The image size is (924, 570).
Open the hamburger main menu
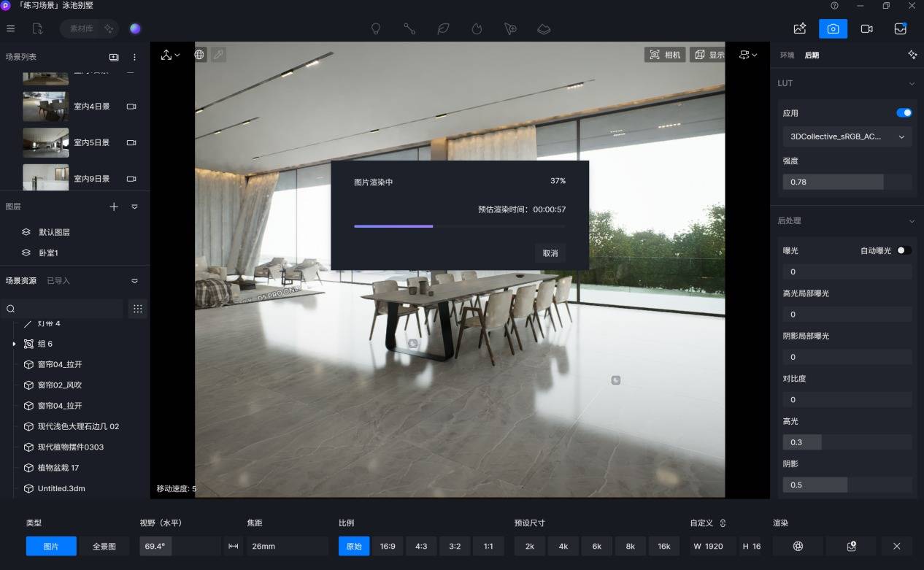click(x=10, y=28)
